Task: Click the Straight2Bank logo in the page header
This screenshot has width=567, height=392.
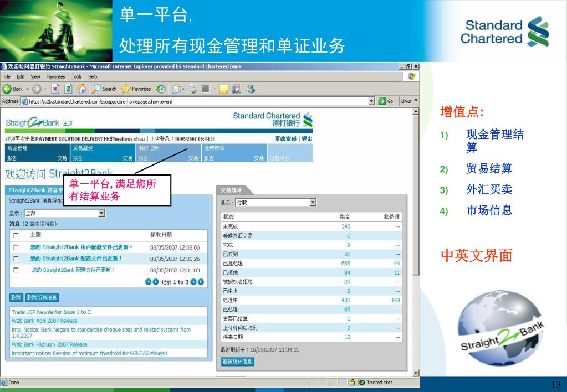Action: (x=33, y=122)
